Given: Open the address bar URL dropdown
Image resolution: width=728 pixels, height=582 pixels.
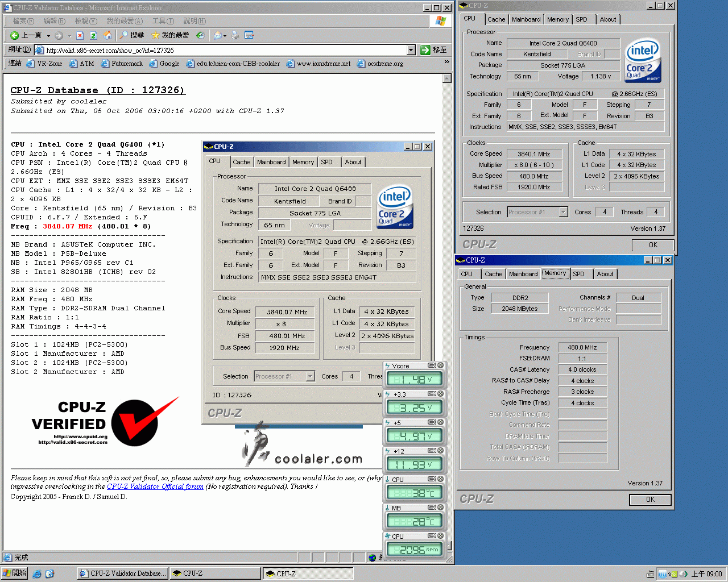Looking at the screenshot, I should pyautogui.click(x=411, y=50).
